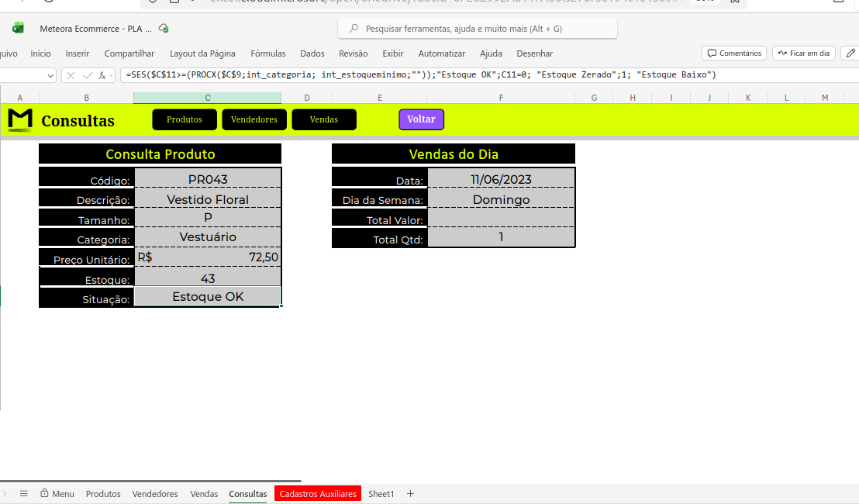This screenshot has width=859, height=504.
Task: Select the price cell showing 72,50
Action: pyautogui.click(x=208, y=257)
